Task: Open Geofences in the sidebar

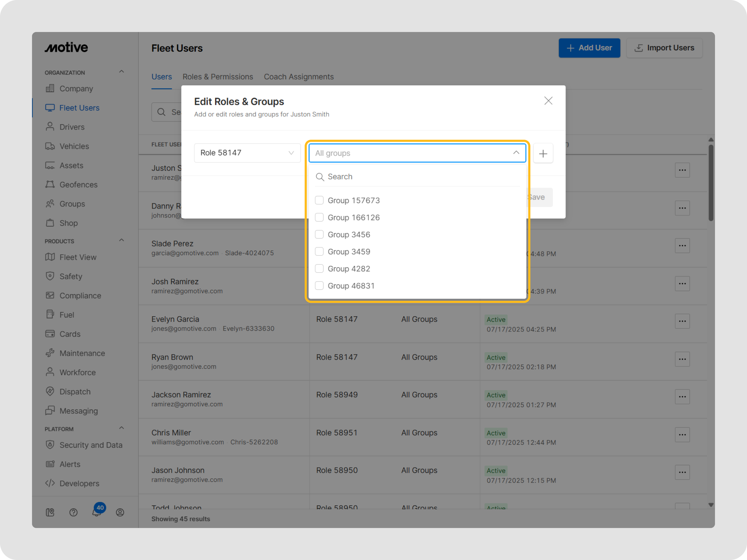Action: [x=78, y=184]
